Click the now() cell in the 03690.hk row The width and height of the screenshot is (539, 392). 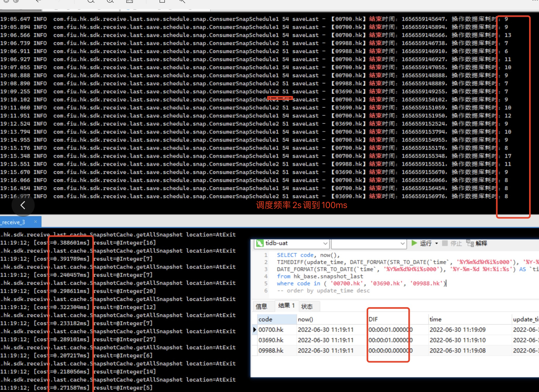332,340
